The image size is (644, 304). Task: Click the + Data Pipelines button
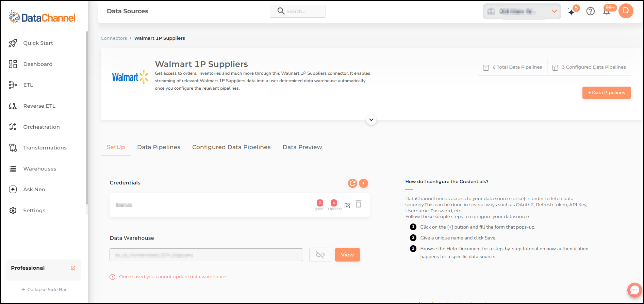[607, 93]
